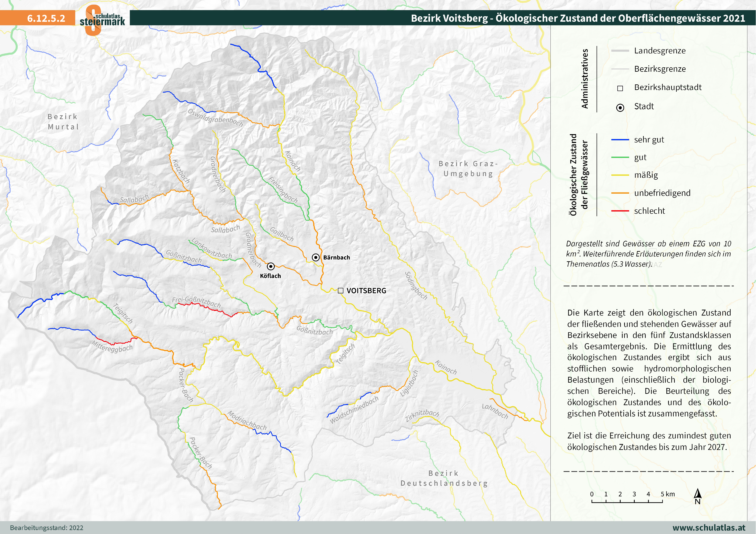Click the Köflach city marker on map
This screenshot has width=756, height=534.
(271, 266)
